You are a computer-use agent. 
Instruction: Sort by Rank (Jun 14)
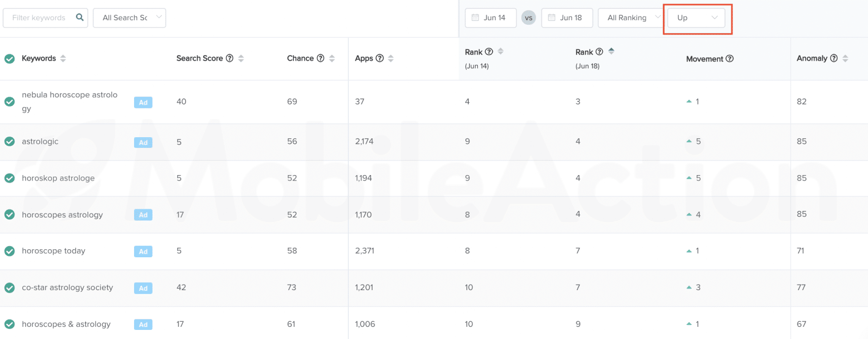pos(501,51)
